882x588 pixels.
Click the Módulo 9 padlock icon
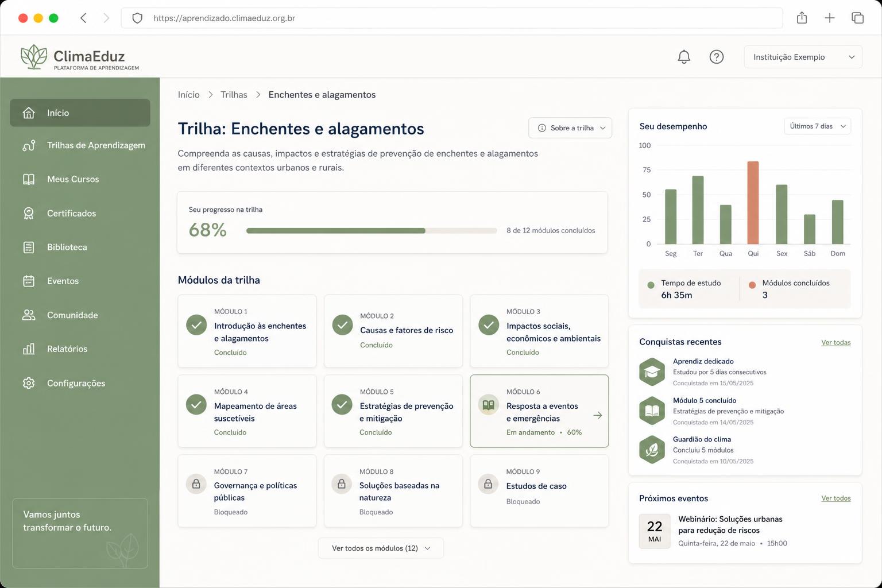[x=488, y=484]
